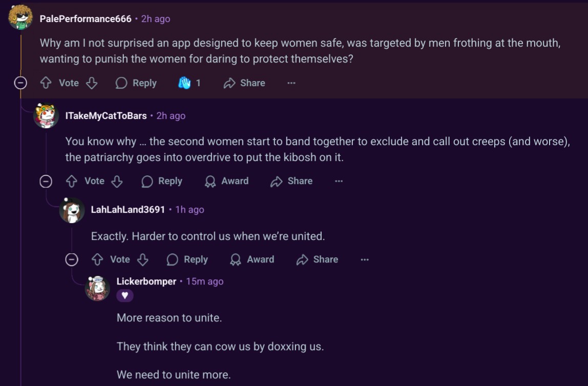588x386 pixels.
Task: Upvote PalePerformance666's comment
Action: (x=46, y=83)
